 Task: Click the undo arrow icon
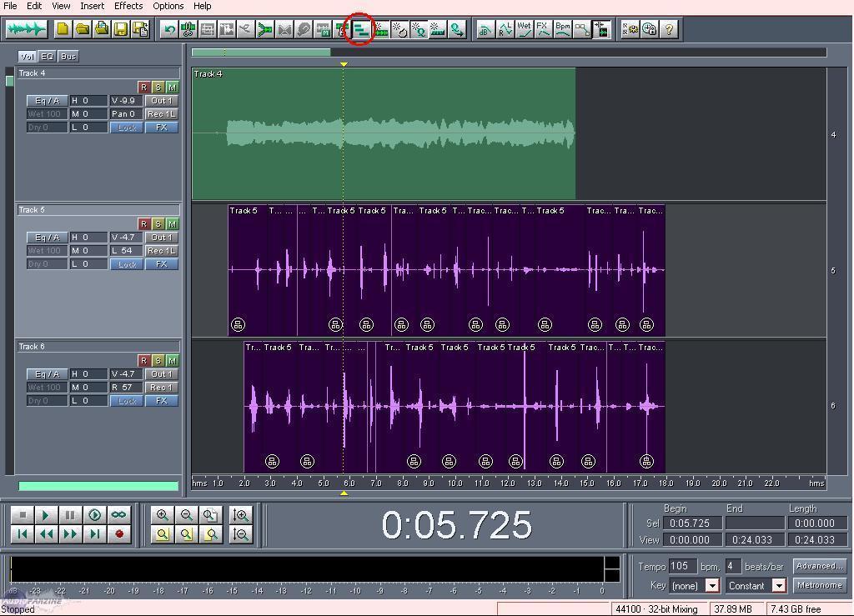click(x=168, y=29)
